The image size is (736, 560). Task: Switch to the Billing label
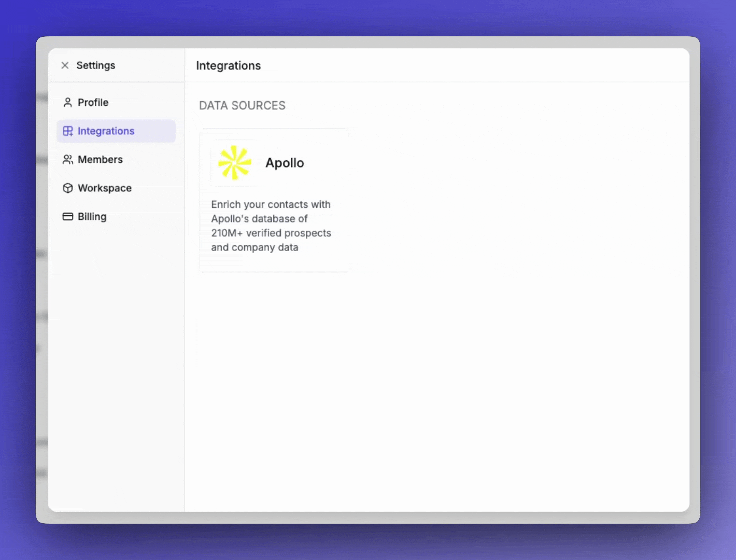point(92,217)
